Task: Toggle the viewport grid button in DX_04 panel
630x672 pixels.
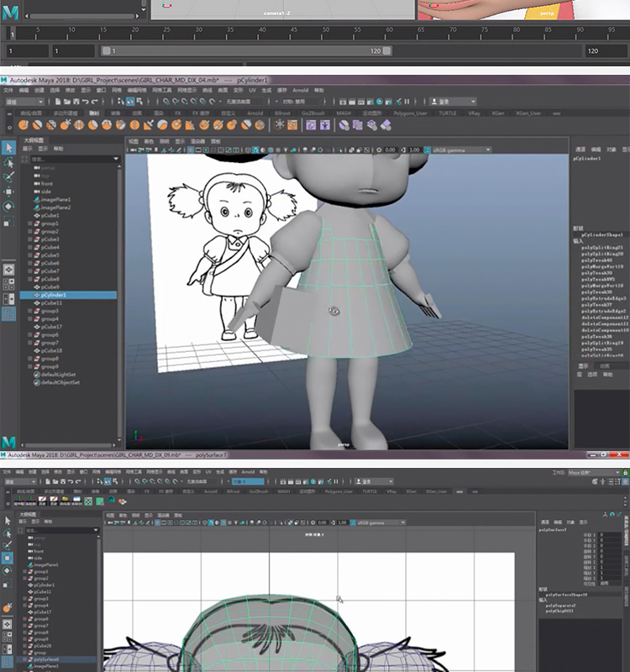Action: [x=191, y=150]
